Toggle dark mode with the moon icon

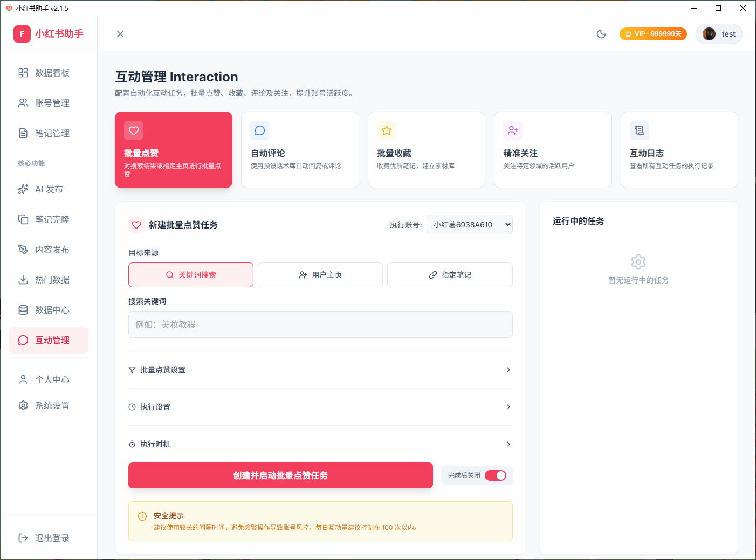[601, 33]
